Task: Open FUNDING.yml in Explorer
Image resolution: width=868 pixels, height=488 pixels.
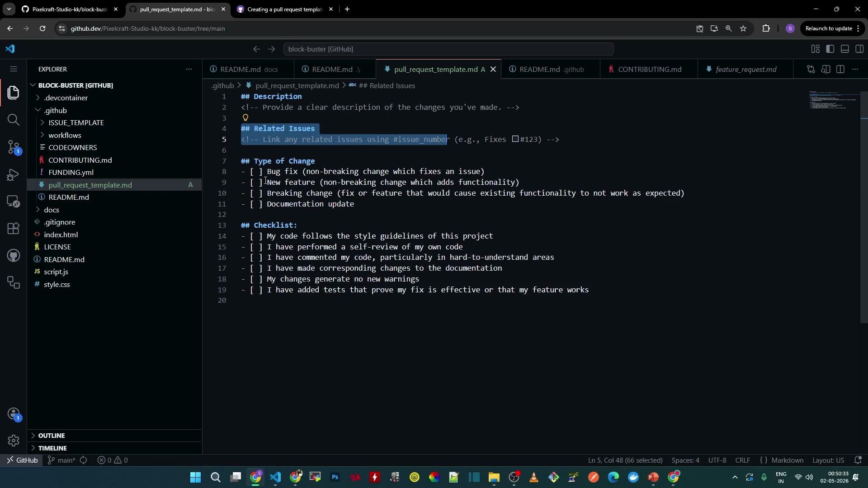Action: pos(115,173)
